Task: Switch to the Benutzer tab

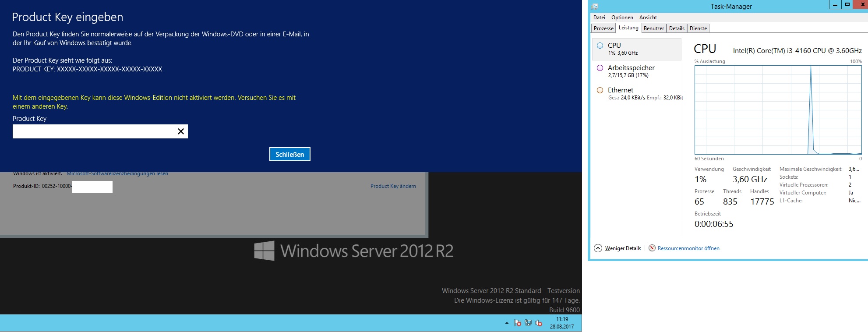Action: point(654,28)
